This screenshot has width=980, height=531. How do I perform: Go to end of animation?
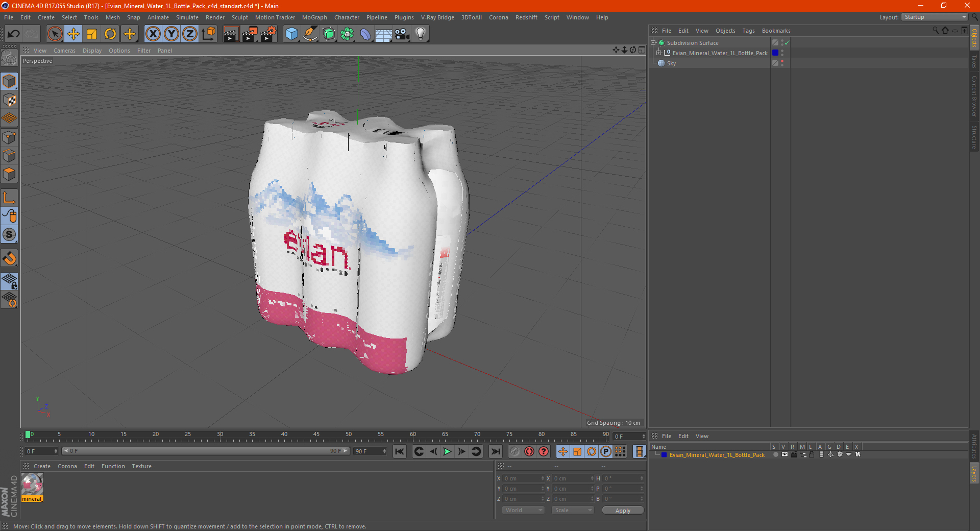click(x=495, y=451)
